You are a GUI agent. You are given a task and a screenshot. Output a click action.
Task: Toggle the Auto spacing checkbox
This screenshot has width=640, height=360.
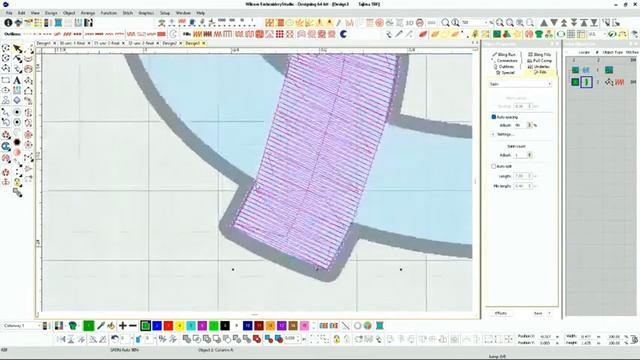click(x=493, y=117)
